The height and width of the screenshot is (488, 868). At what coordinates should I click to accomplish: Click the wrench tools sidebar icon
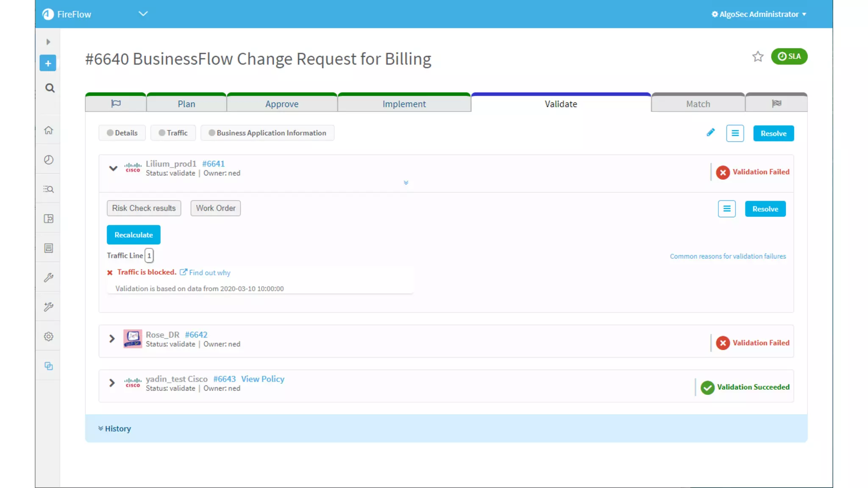click(x=49, y=277)
